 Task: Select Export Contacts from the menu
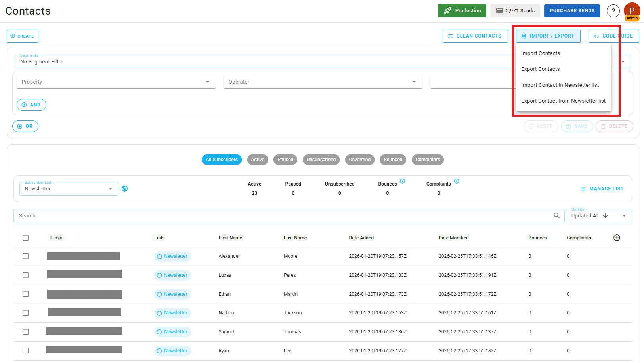point(540,69)
